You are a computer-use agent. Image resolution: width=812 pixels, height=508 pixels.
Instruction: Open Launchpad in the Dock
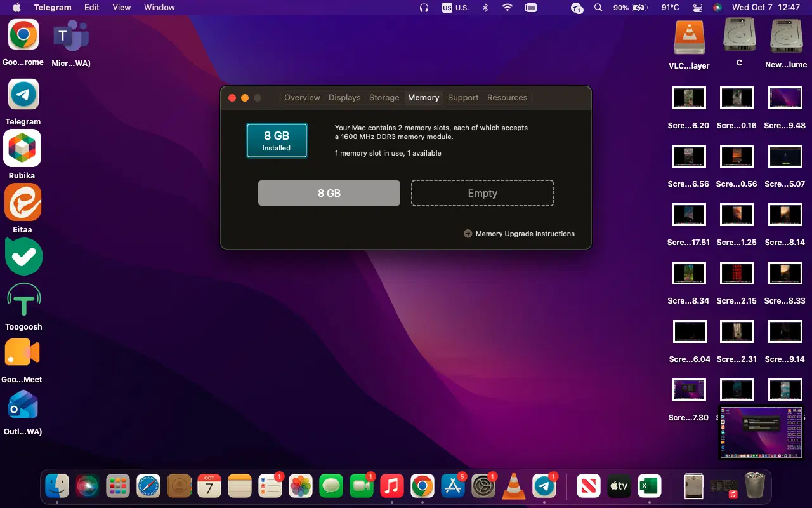(x=118, y=486)
